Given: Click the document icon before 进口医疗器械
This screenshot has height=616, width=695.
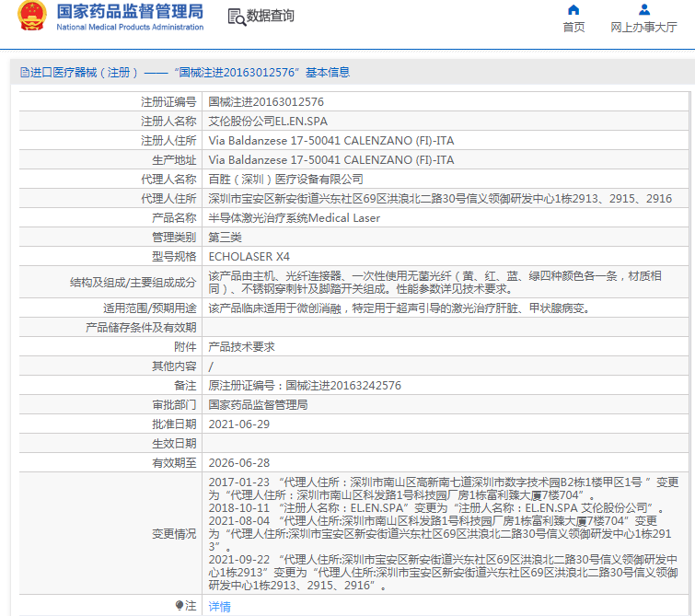Looking at the screenshot, I should tap(24, 73).
